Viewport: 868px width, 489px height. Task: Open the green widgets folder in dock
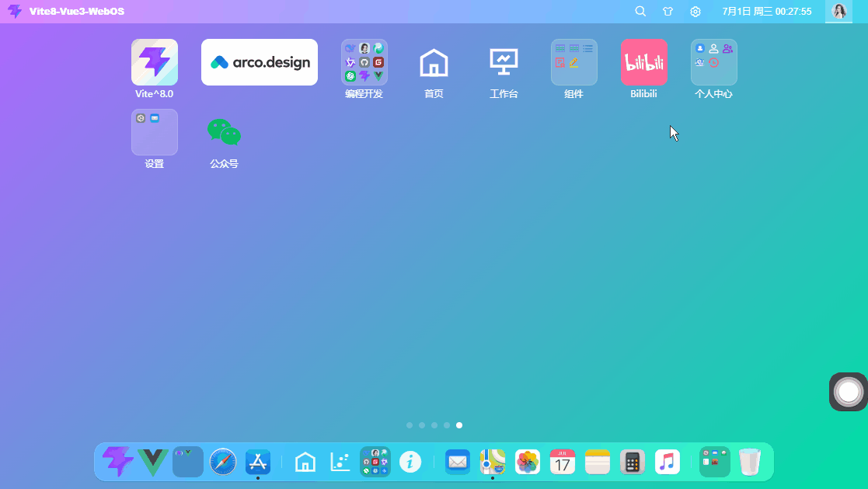coord(715,461)
